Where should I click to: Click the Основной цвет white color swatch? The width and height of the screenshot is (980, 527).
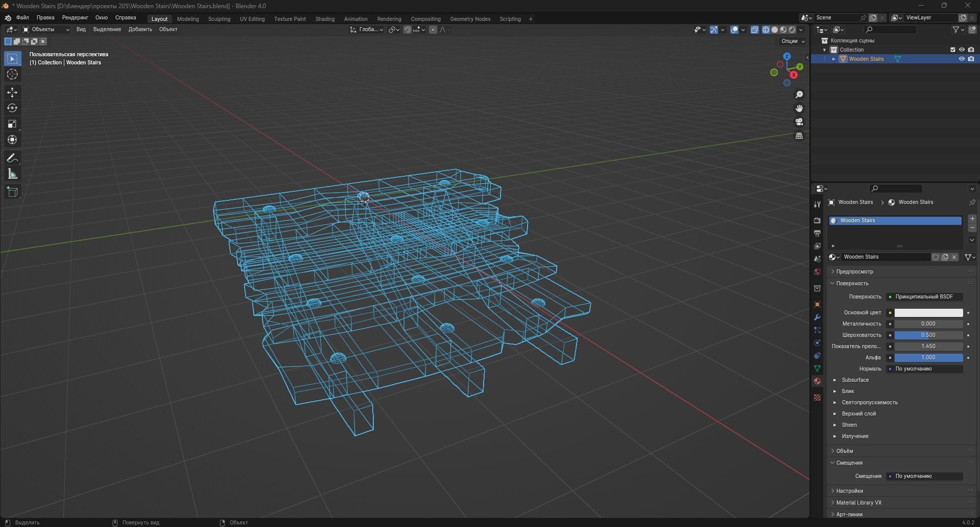(928, 313)
